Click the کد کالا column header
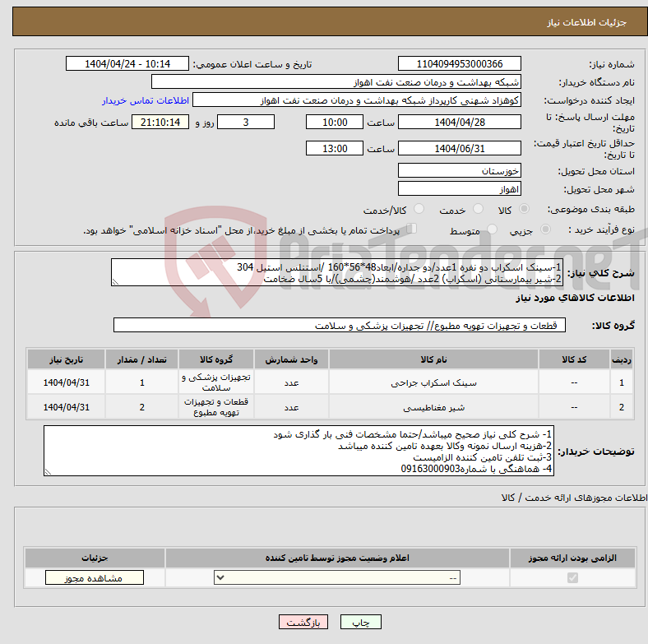The image size is (648, 644). [574, 359]
